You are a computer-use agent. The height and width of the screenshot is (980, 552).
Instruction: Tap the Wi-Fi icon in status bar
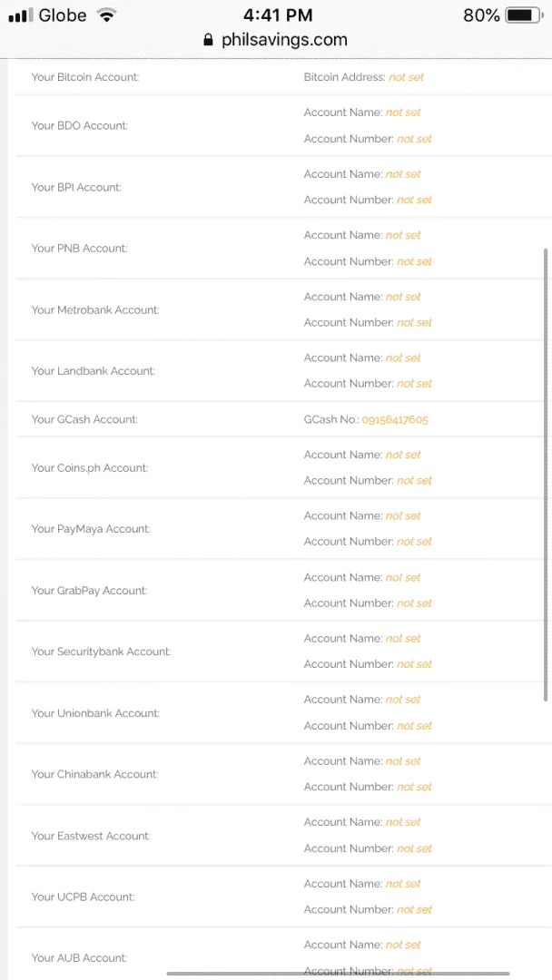[x=107, y=15]
